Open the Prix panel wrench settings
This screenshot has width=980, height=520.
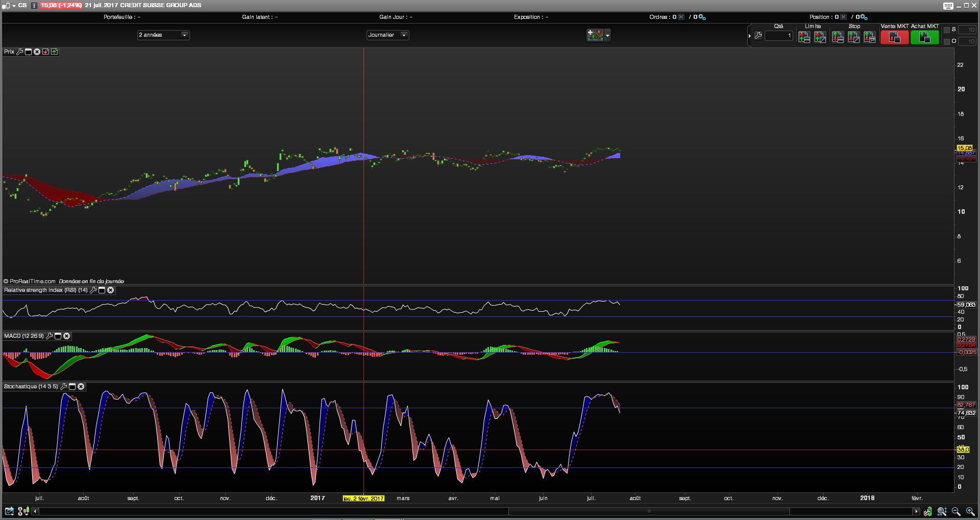[x=20, y=52]
